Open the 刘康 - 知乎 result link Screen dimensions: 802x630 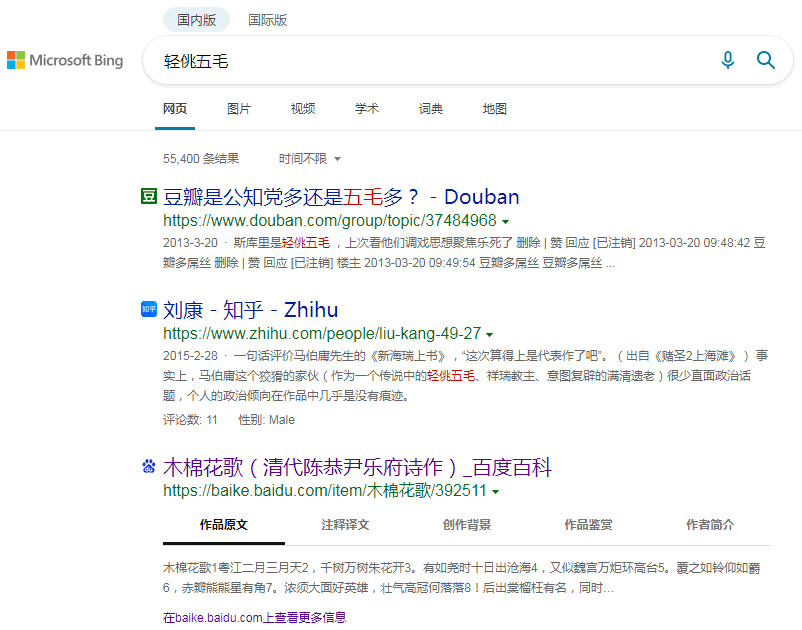coord(251,310)
